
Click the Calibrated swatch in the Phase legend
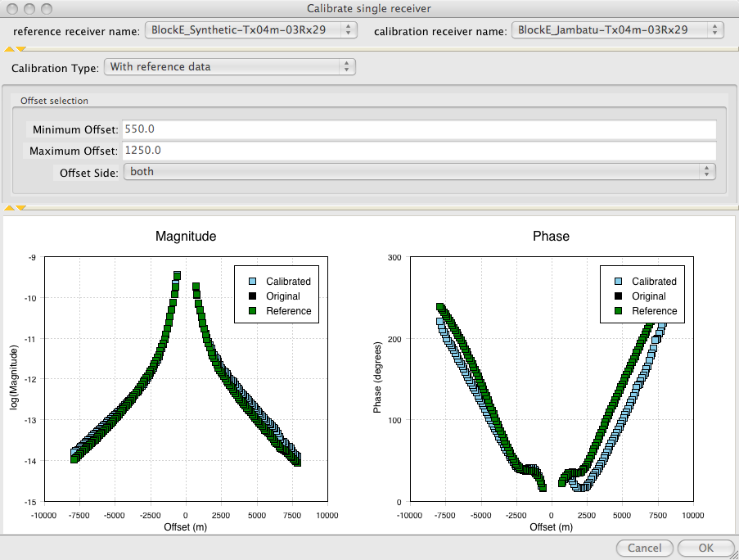point(619,282)
